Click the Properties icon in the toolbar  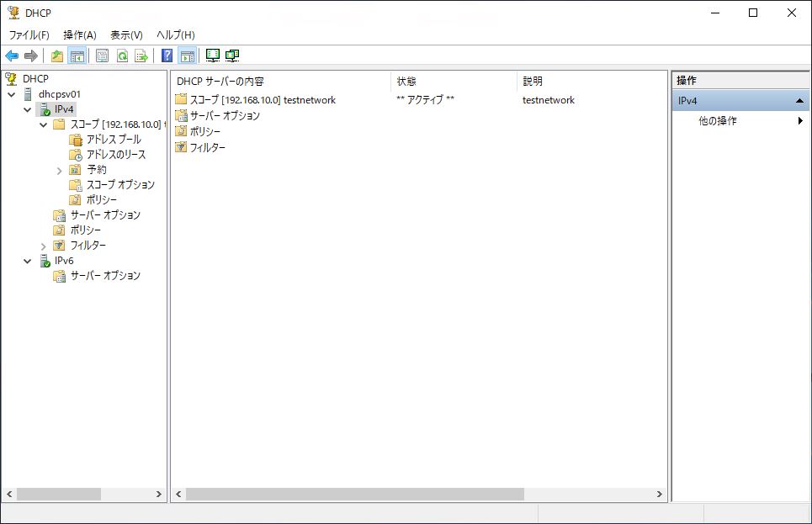[102, 56]
